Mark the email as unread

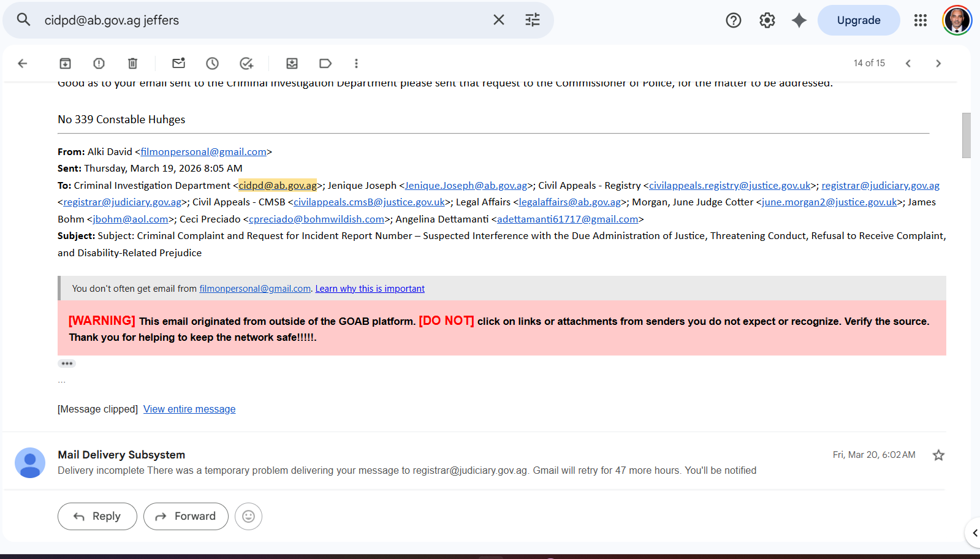pos(178,63)
